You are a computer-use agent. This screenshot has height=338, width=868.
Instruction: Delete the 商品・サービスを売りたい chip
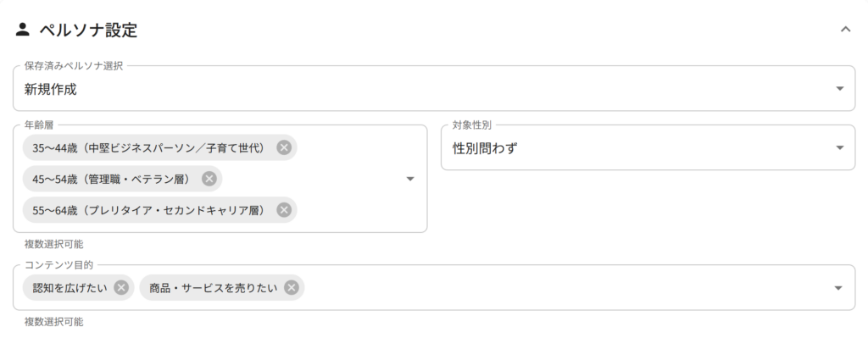292,288
